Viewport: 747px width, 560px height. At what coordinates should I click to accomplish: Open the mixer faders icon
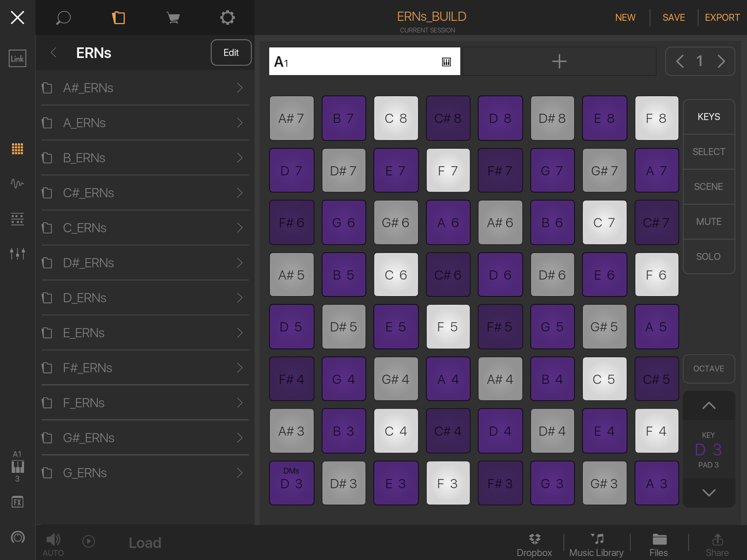(x=17, y=253)
